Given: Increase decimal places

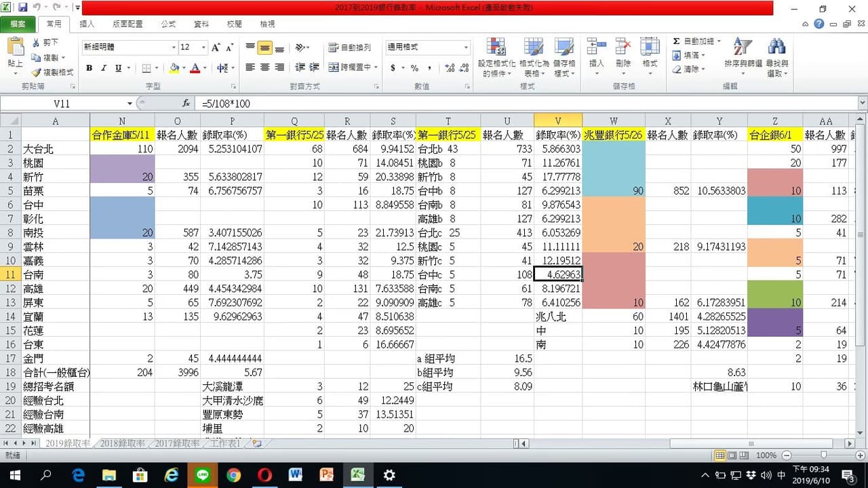Looking at the screenshot, I should (449, 68).
